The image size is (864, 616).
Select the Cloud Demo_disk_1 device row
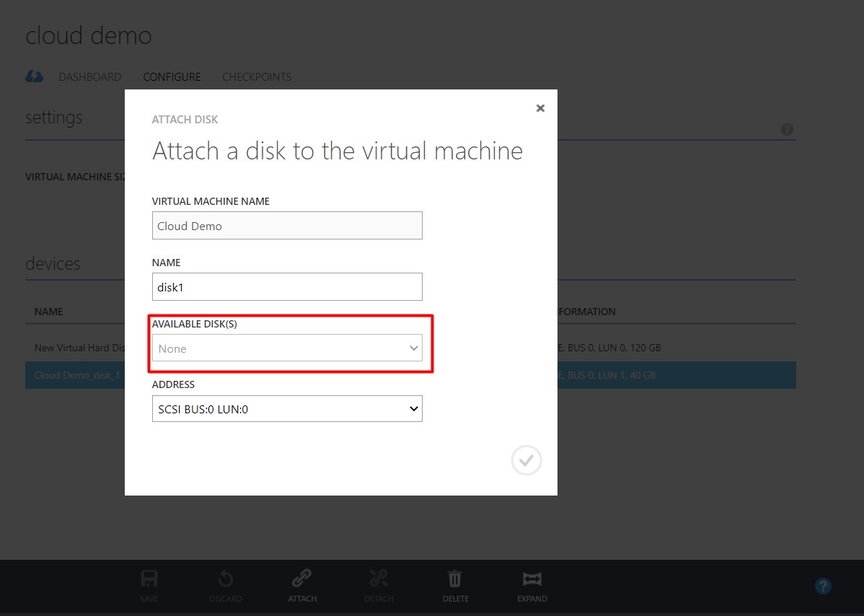coord(76,375)
